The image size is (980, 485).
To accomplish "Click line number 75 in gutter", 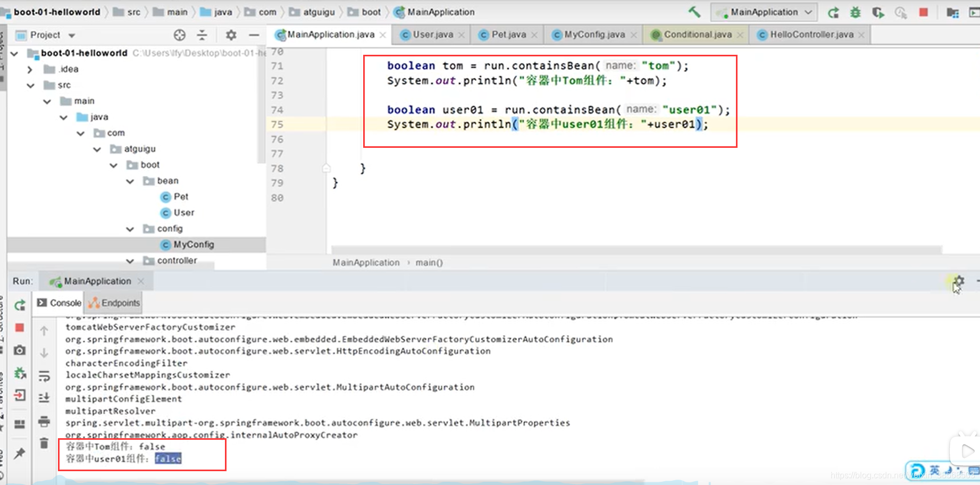I will (277, 124).
